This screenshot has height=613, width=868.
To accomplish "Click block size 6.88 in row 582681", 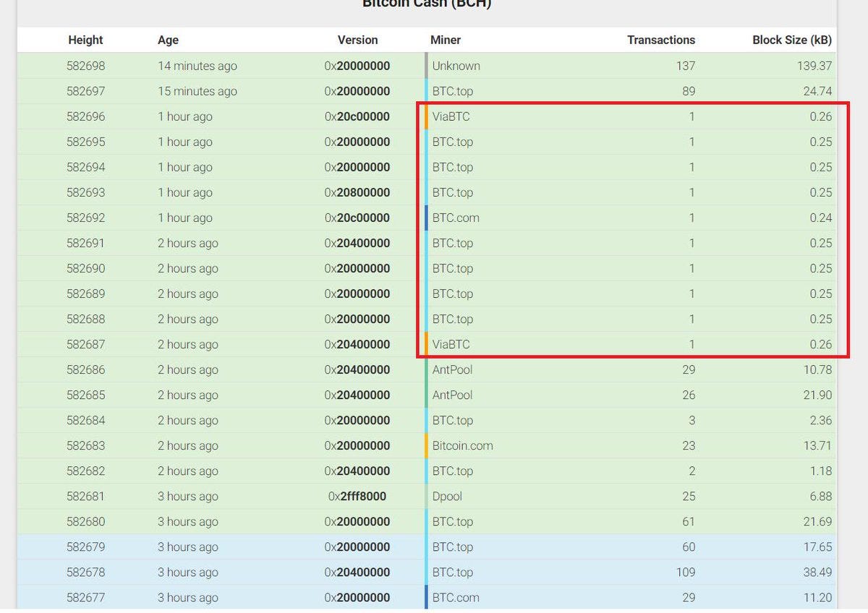I will pyautogui.click(x=821, y=496).
